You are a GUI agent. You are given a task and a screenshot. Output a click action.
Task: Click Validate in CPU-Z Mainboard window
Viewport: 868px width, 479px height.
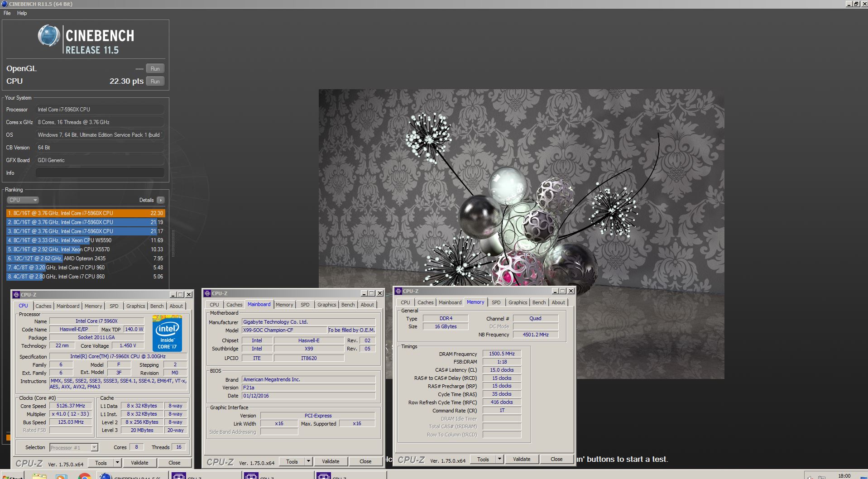click(x=331, y=461)
